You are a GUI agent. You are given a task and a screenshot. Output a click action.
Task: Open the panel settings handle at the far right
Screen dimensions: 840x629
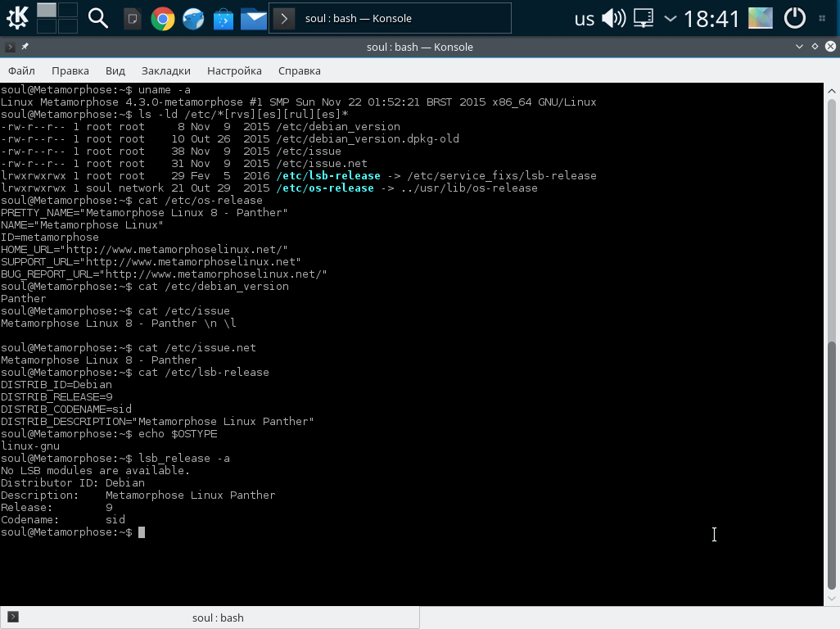coord(822,19)
